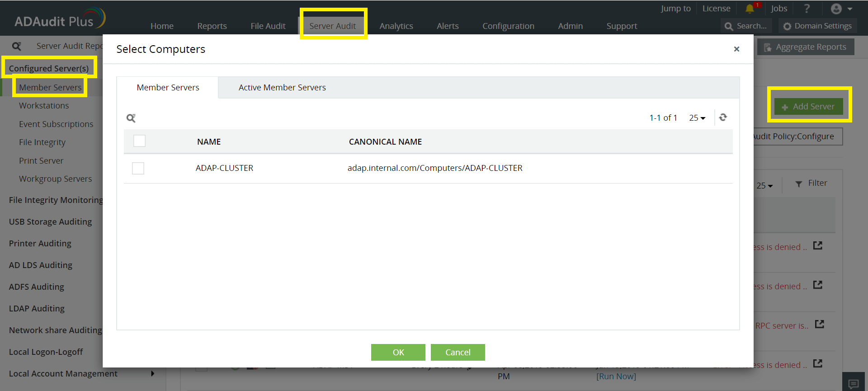Viewport: 868px width, 391px height.
Task: Click the search icon in Select Computers dialog
Action: click(131, 118)
